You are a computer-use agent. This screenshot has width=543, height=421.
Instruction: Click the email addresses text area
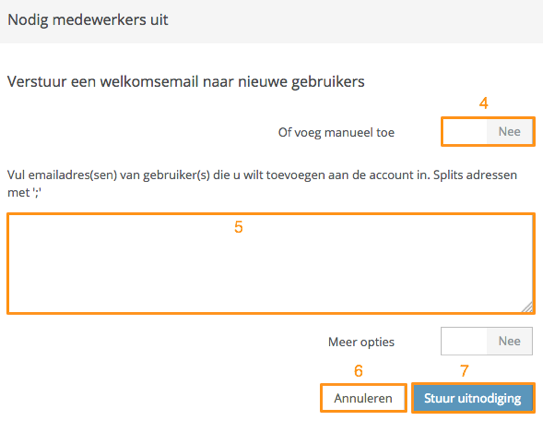(271, 263)
